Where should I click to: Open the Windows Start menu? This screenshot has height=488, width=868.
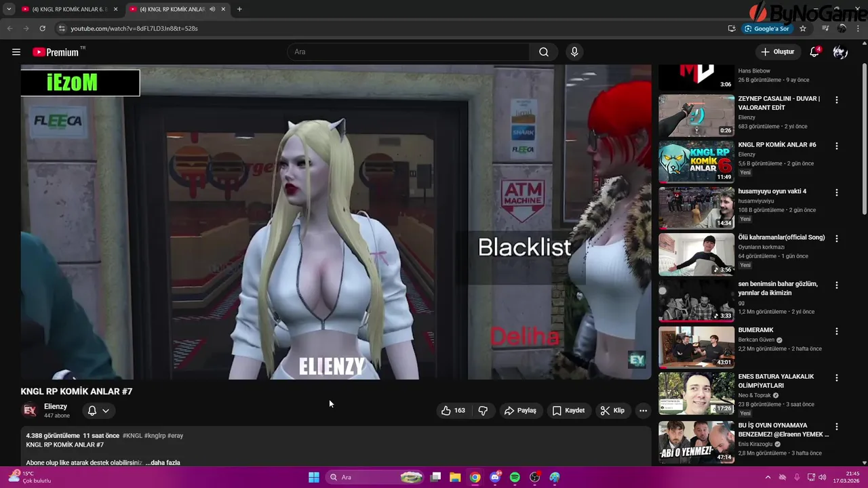(314, 477)
